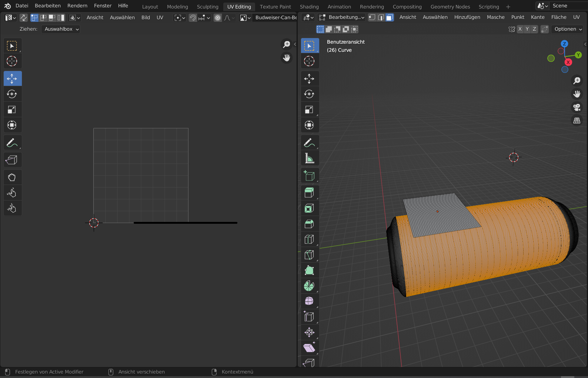Switch to camera view icon
Viewport: 588px width, 378px height.
click(x=577, y=107)
